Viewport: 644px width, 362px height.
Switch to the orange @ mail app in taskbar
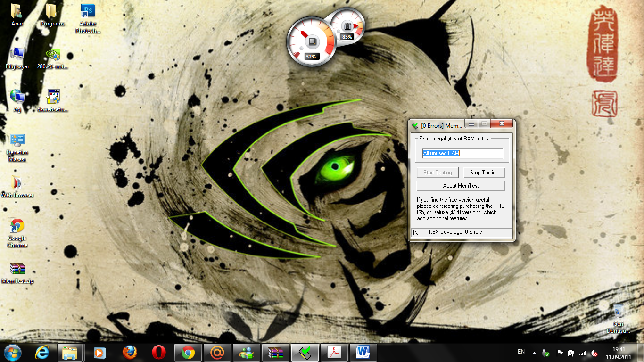[217, 353]
